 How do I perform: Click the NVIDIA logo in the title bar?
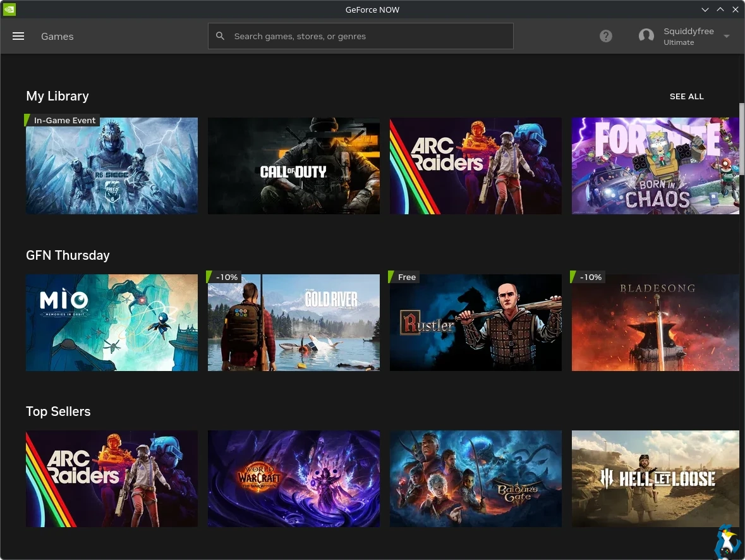point(9,9)
